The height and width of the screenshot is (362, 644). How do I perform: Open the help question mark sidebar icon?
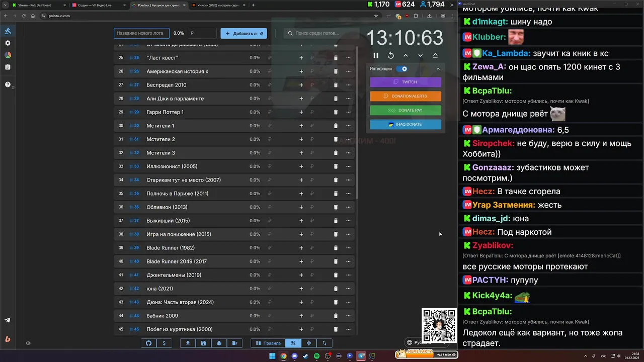[x=8, y=84]
